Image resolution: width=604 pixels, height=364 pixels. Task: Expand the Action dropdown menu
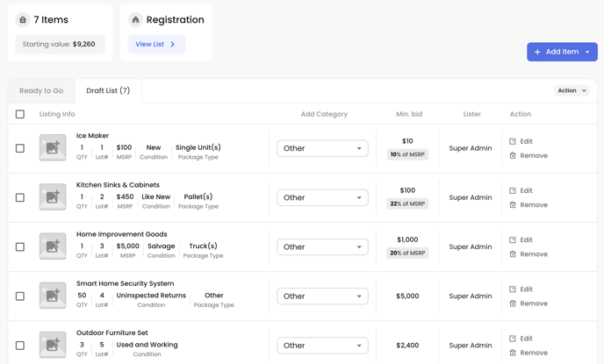572,90
